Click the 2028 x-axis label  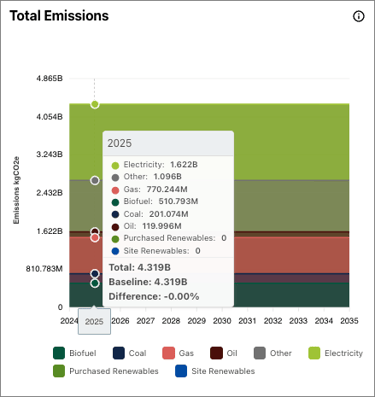tap(171, 321)
